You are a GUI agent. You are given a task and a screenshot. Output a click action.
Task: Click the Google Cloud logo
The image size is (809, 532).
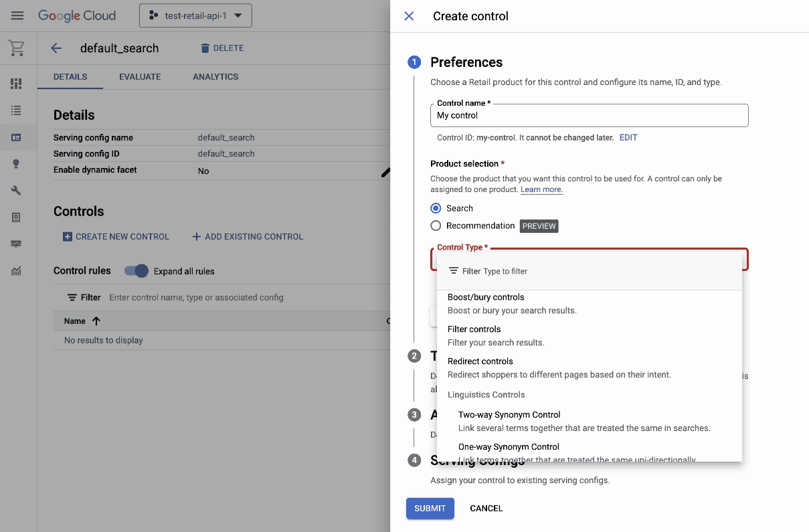point(77,15)
